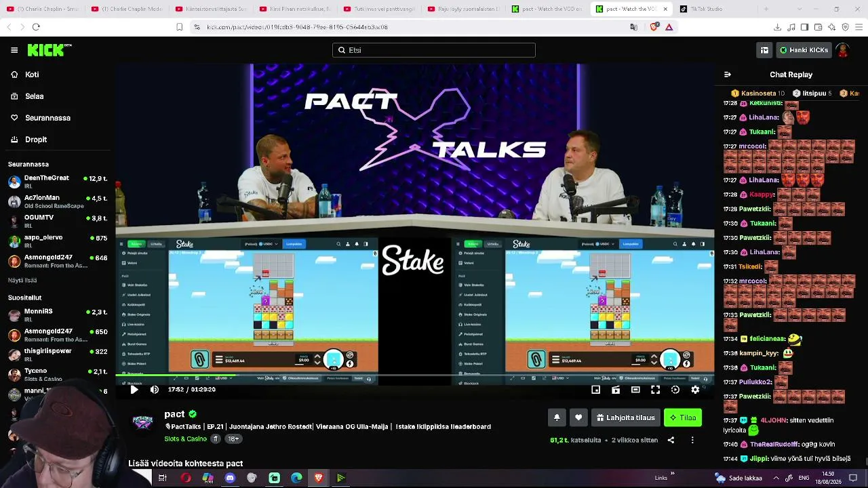The height and width of the screenshot is (488, 868).
Task: Open browser downloads
Action: 777,27
